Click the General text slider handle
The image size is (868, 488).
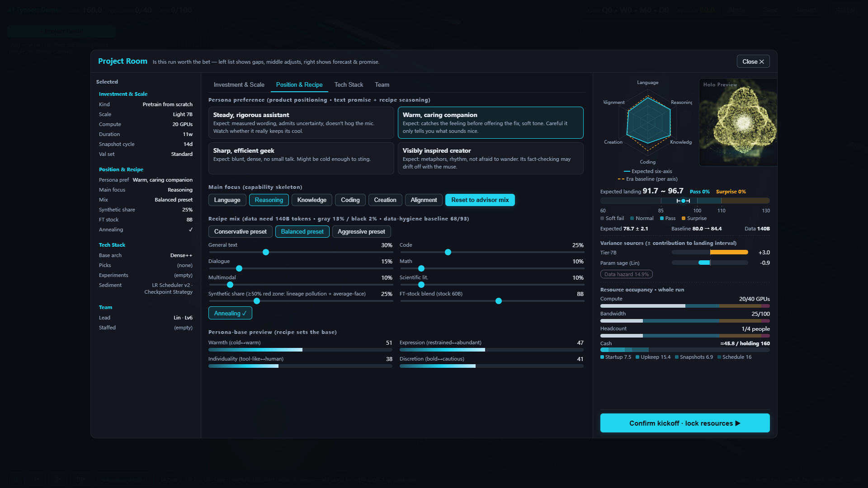[266, 252]
